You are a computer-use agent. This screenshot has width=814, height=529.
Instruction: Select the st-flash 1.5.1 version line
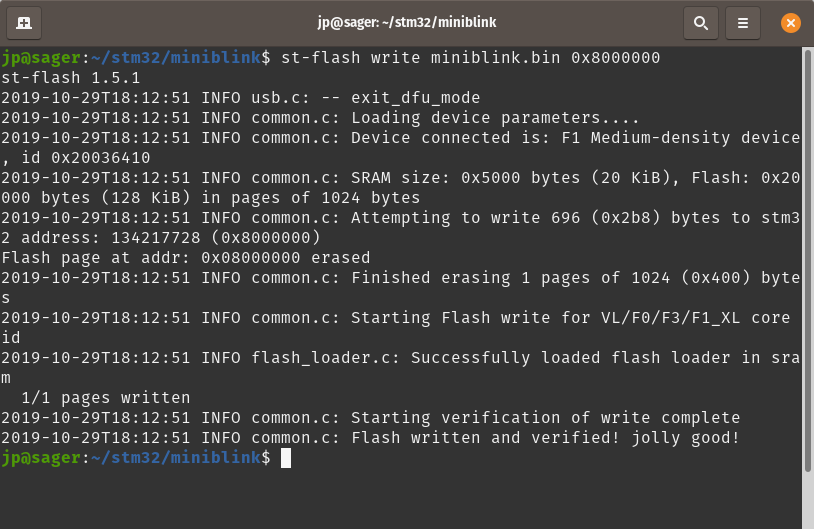[71, 78]
